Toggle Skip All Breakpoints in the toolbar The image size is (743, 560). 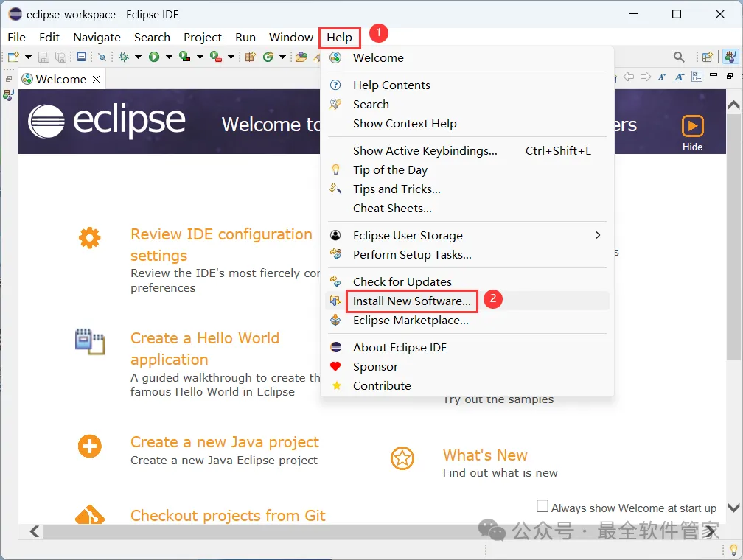coord(102,57)
